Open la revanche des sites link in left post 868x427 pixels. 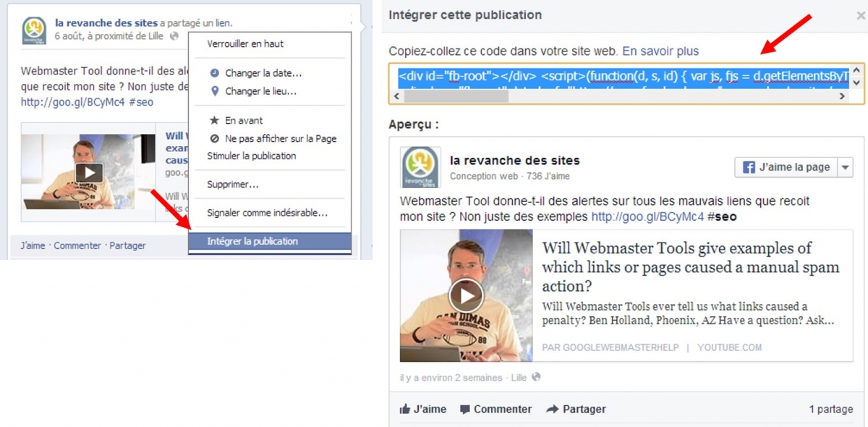pyautogui.click(x=106, y=23)
